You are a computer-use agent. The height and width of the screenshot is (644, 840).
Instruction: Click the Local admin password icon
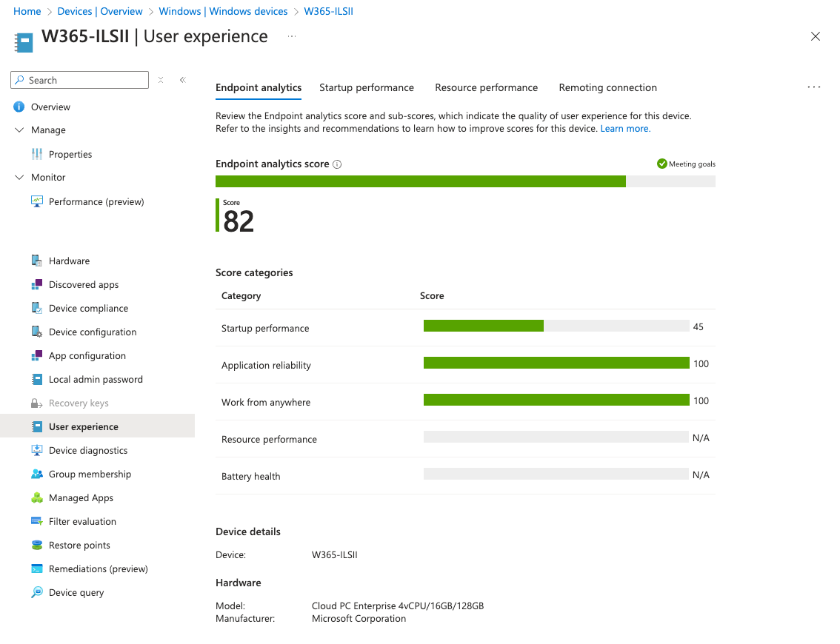(37, 379)
